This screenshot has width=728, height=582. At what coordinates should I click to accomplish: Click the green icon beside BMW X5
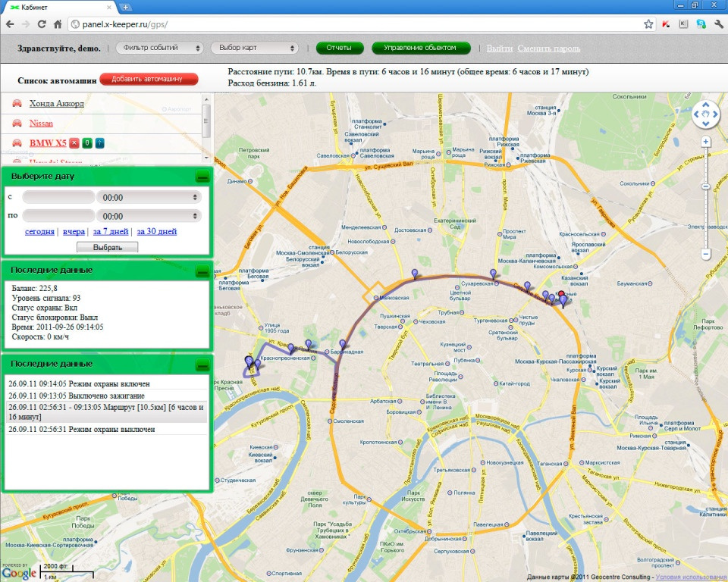pos(87,142)
